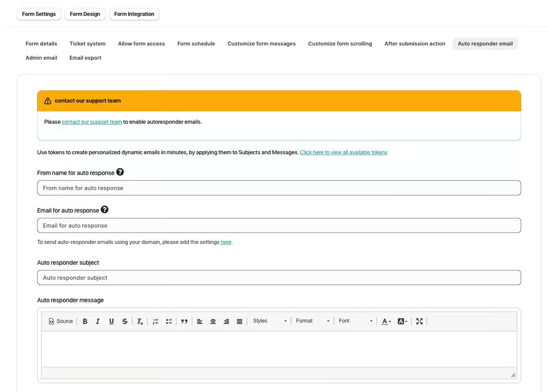Click the Source text label in editor toolbar
This screenshot has height=392, width=549.
point(65,321)
